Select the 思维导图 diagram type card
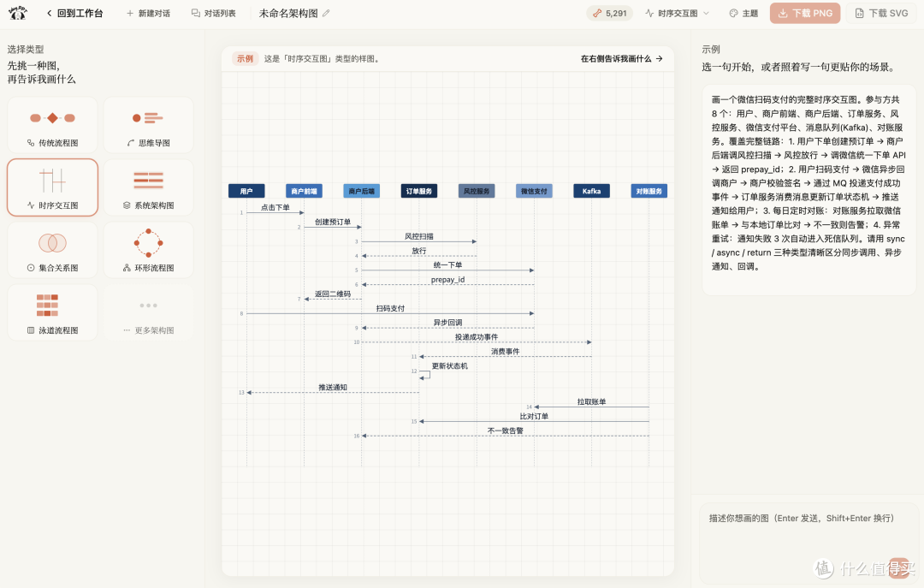Image resolution: width=924 pixels, height=588 pixels. coord(149,125)
